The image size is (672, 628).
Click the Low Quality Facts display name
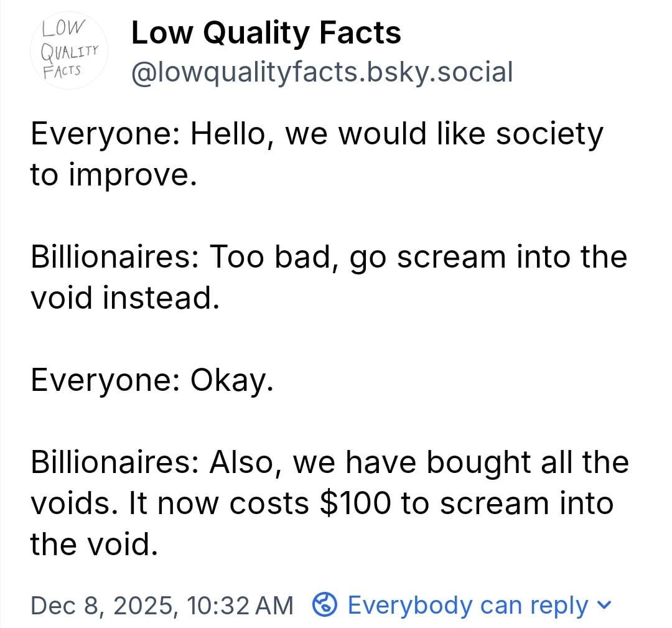coord(266,32)
